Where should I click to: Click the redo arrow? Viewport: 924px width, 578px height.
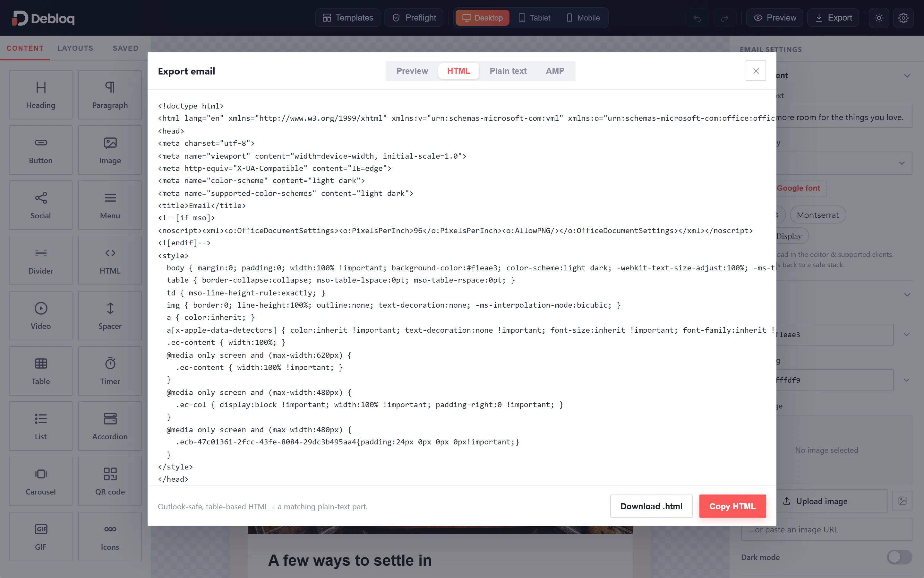[724, 18]
